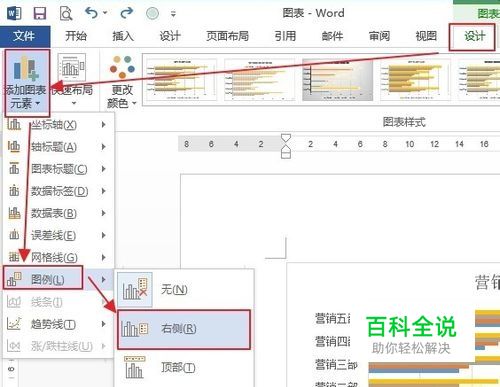
Task: Open the 文件 tab
Action: (x=25, y=36)
